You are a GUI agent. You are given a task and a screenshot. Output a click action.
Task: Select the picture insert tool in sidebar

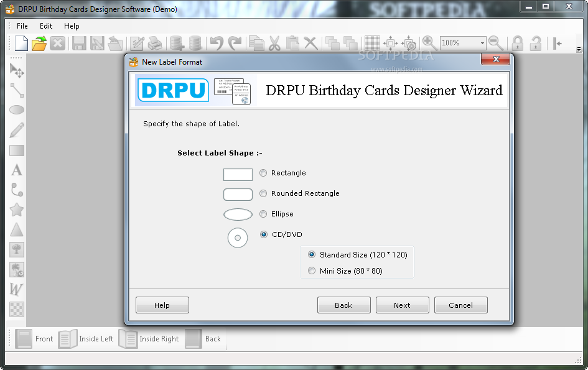point(17,249)
